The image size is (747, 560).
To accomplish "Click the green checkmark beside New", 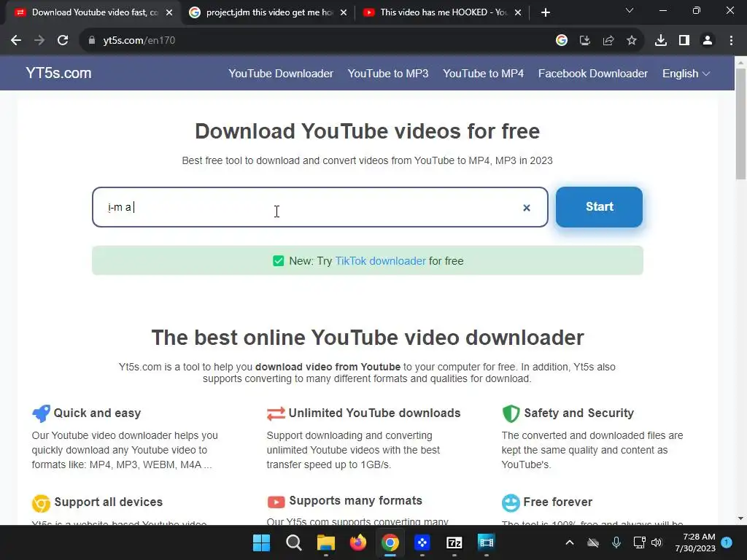I will 278,261.
